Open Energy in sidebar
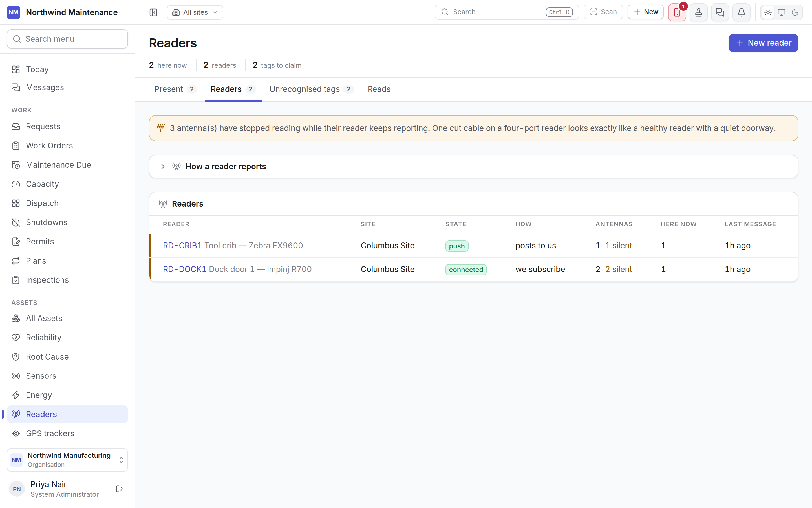Viewport: 812px width, 508px height. (67, 395)
